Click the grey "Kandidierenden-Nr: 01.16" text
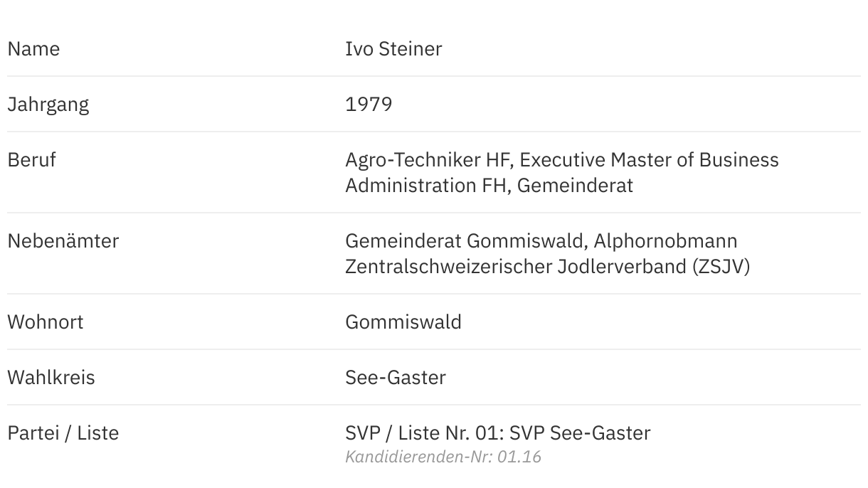 click(443, 457)
